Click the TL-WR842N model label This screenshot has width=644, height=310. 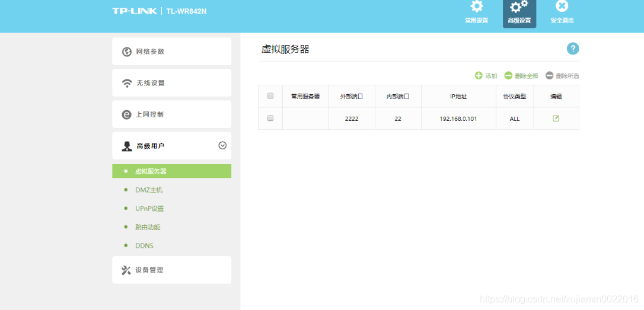click(186, 11)
